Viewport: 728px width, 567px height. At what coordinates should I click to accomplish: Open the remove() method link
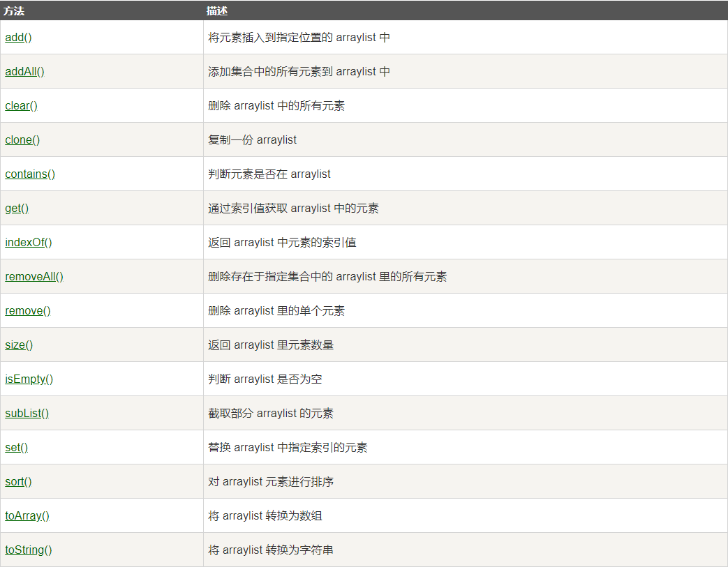[x=27, y=311]
